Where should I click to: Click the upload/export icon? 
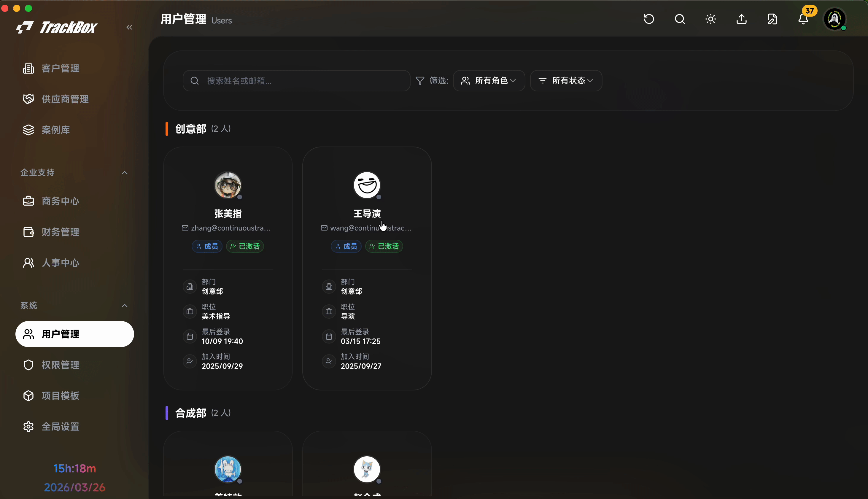tap(742, 19)
